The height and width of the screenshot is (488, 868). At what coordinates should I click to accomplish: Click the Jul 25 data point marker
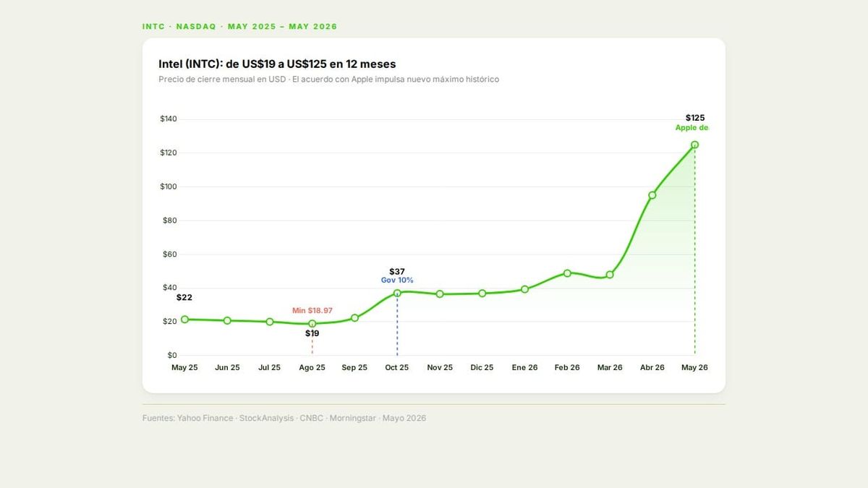(270, 322)
